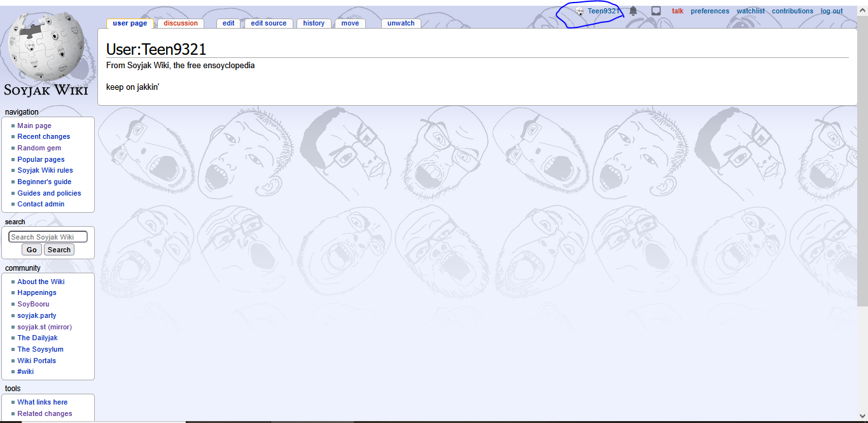Open the notifications bell icon
The width and height of the screenshot is (868, 423).
[x=633, y=11]
